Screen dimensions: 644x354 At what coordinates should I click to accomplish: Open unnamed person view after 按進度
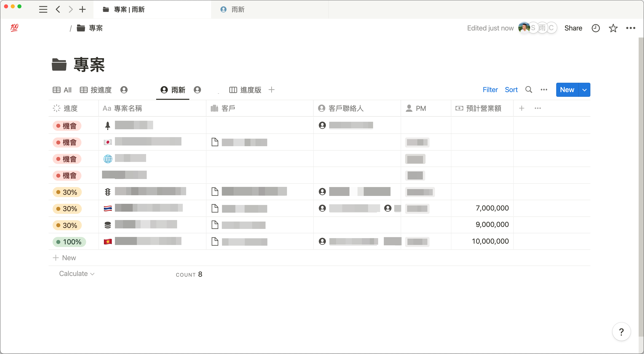coord(124,90)
